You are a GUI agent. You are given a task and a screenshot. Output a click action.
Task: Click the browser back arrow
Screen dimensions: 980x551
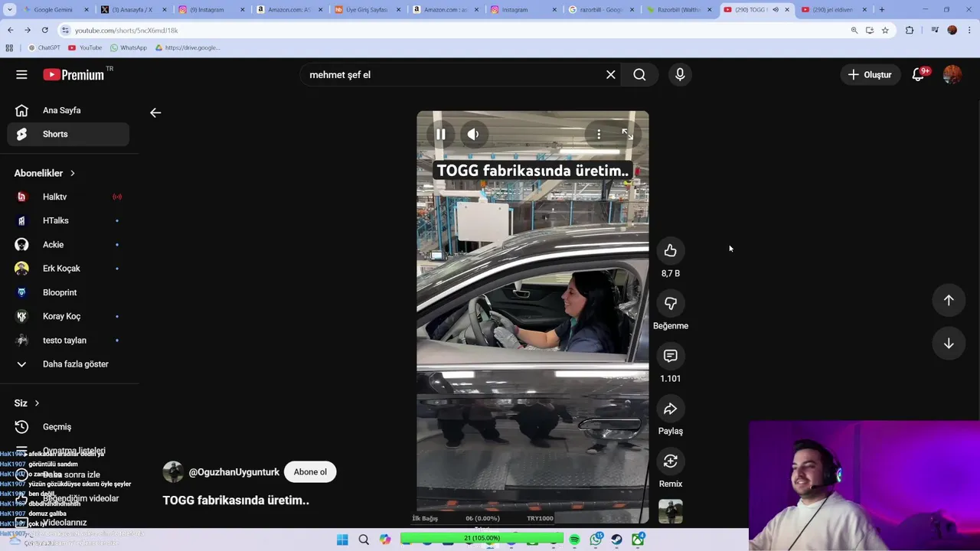pos(10,30)
